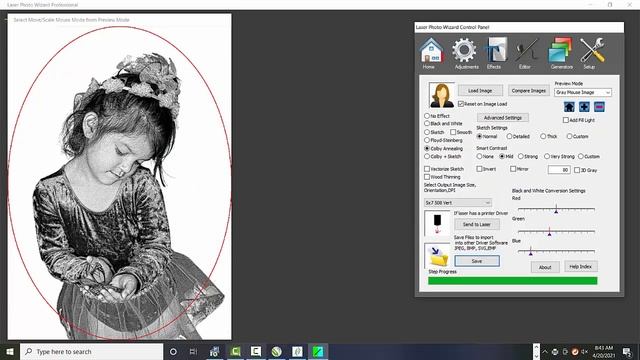Open Cortana circle on the taskbar

[x=173, y=352]
